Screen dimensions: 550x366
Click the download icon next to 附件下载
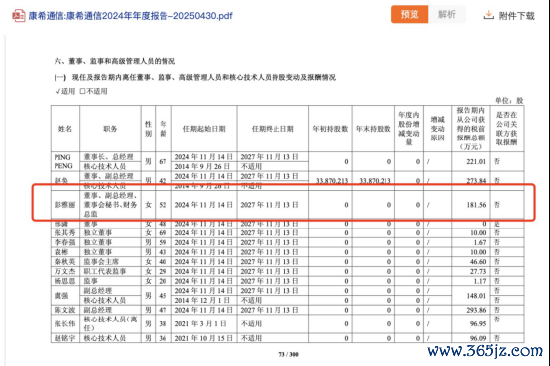(x=489, y=15)
